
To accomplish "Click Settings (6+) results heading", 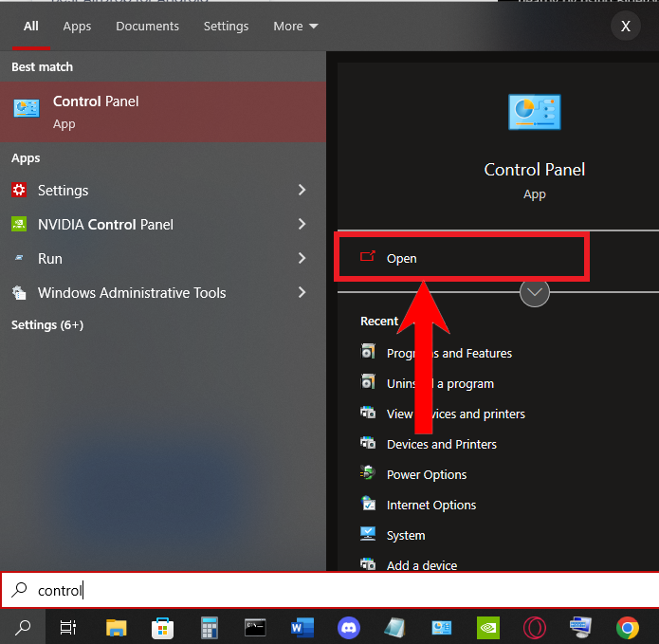I will point(47,325).
